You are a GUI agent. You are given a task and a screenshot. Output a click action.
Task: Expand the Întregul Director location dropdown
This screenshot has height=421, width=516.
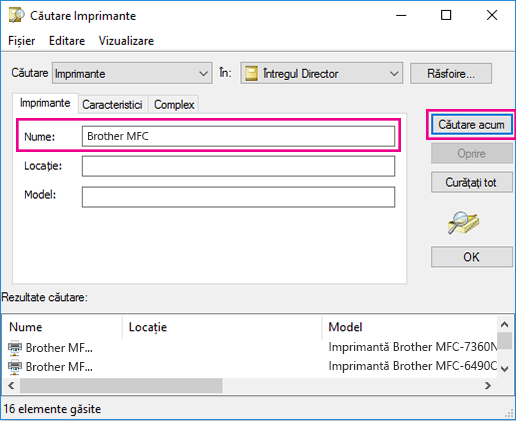322,73
